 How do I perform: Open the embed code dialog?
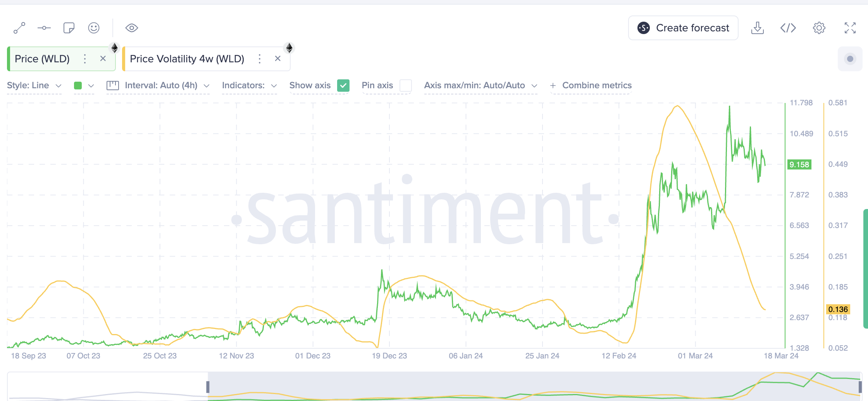788,28
